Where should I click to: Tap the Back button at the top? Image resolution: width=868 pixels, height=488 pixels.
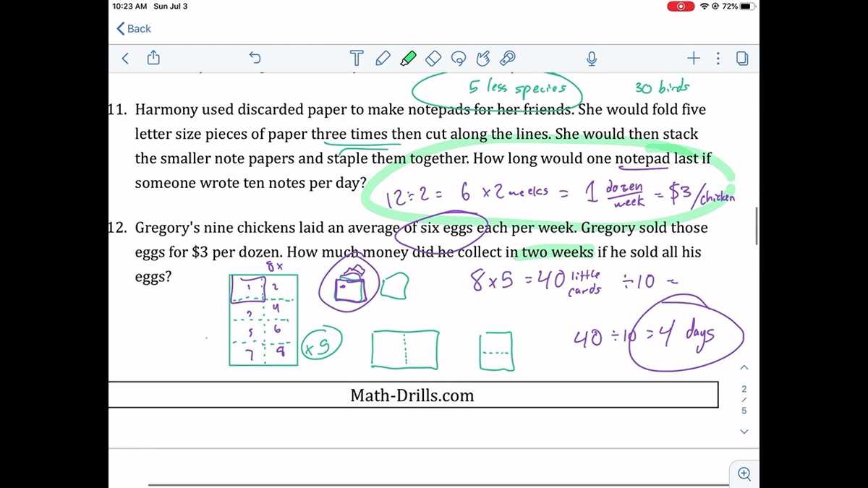[134, 29]
